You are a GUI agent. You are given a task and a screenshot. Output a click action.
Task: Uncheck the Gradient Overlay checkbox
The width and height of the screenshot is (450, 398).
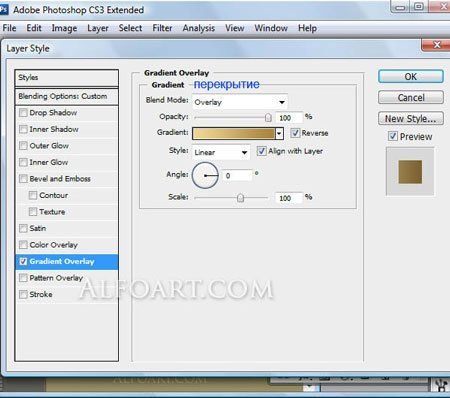(x=23, y=261)
